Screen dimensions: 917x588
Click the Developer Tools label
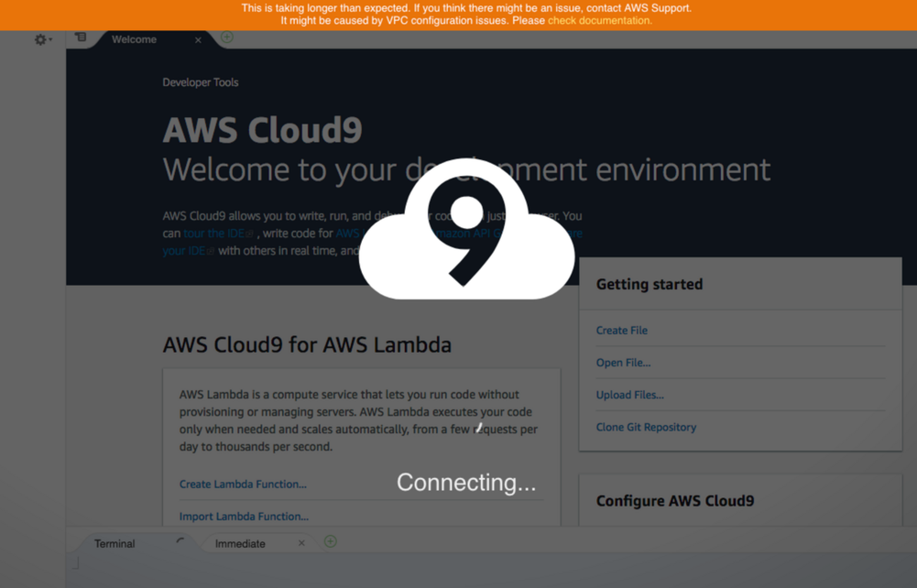[200, 82]
